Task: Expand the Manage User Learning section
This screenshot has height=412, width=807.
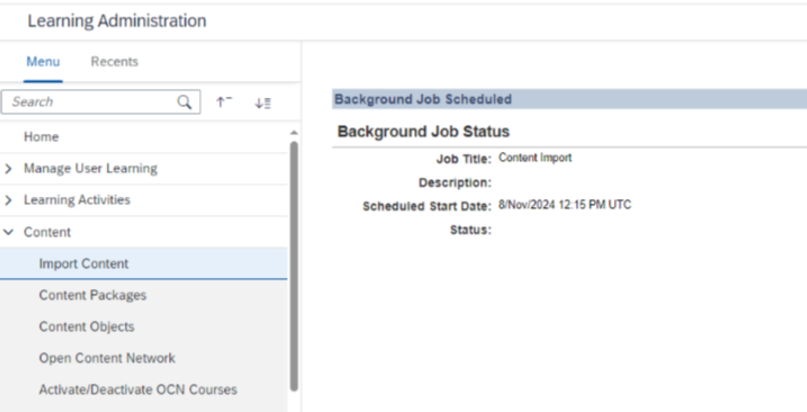Action: pyautogui.click(x=8, y=168)
